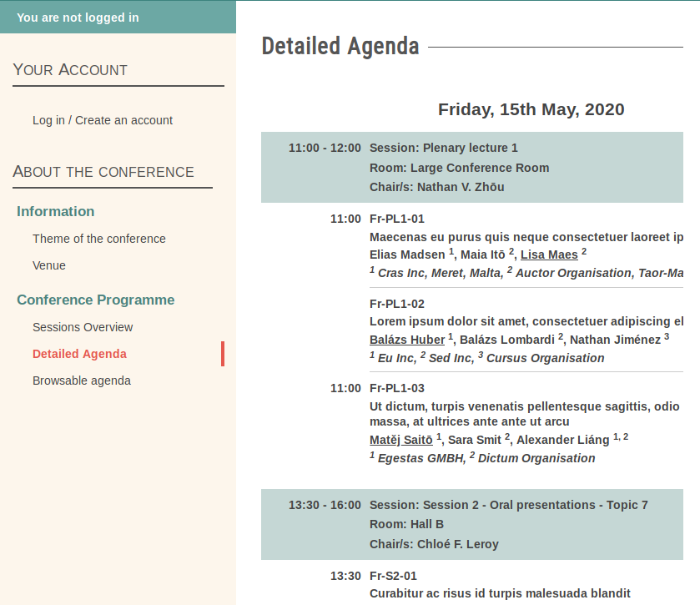Click paper code Fr-PL1-03
The image size is (700, 605).
397,388
